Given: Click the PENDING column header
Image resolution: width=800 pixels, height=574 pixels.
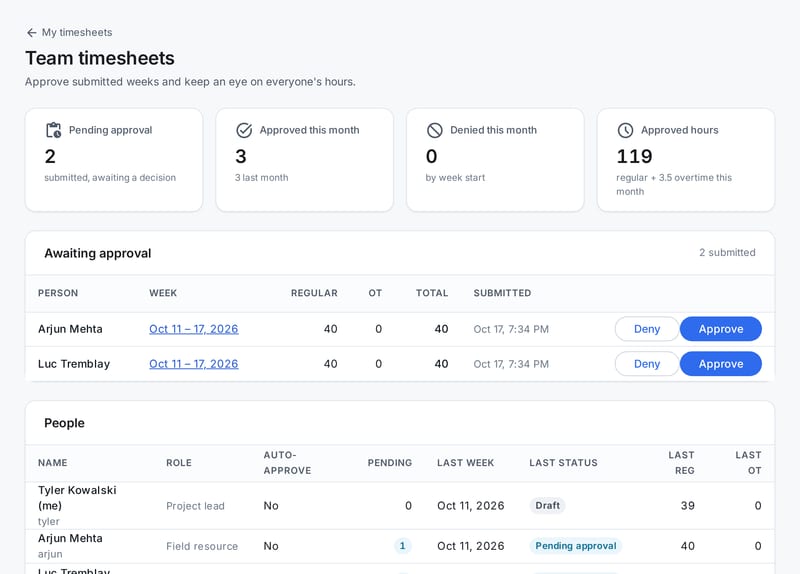Looking at the screenshot, I should click(390, 463).
